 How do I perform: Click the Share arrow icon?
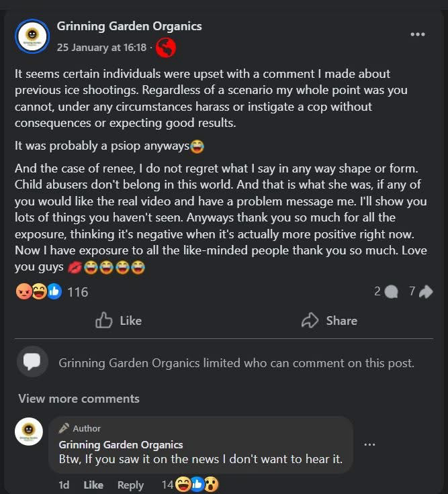(310, 320)
